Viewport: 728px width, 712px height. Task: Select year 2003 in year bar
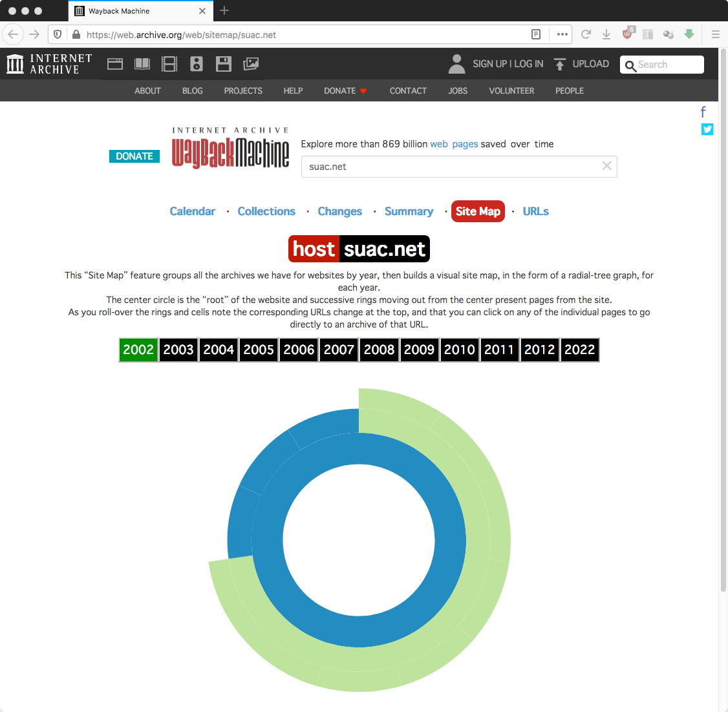(x=178, y=350)
